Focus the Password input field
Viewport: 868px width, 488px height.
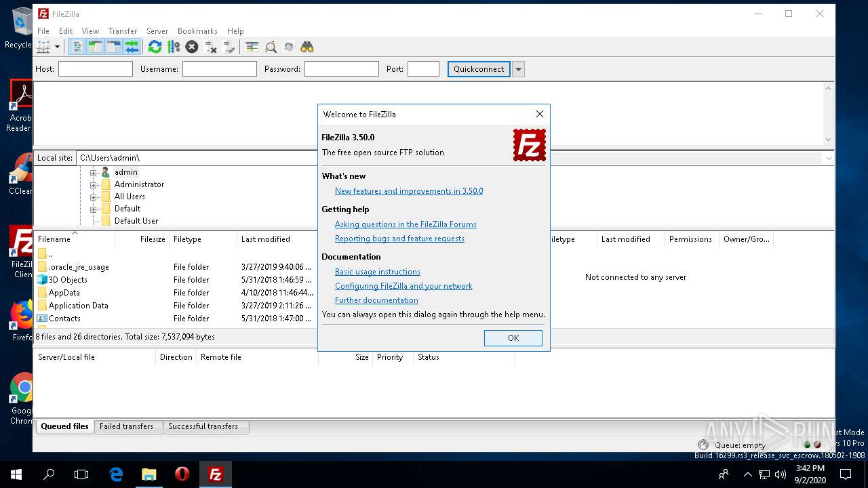[x=342, y=68]
